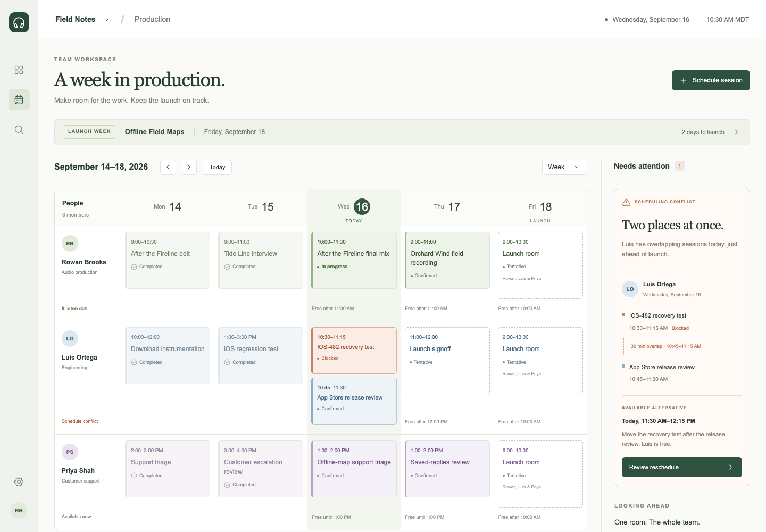766x532 pixels.
Task: Click IOS-482 recovery test in conflict panel
Action: point(657,315)
